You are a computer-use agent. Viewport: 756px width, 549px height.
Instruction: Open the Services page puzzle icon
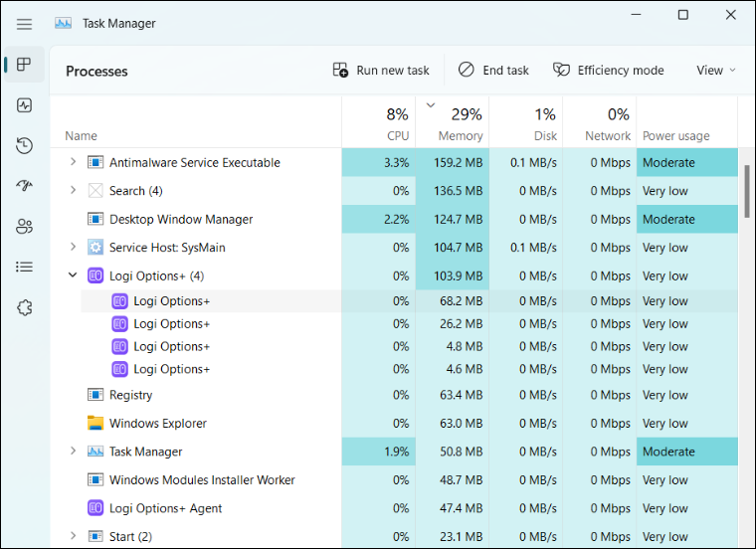(24, 307)
